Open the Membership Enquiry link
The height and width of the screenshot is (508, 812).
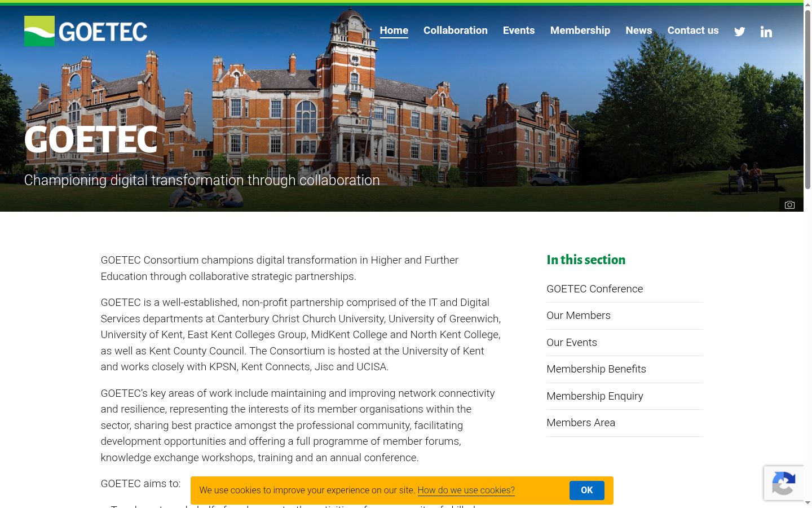pos(595,396)
